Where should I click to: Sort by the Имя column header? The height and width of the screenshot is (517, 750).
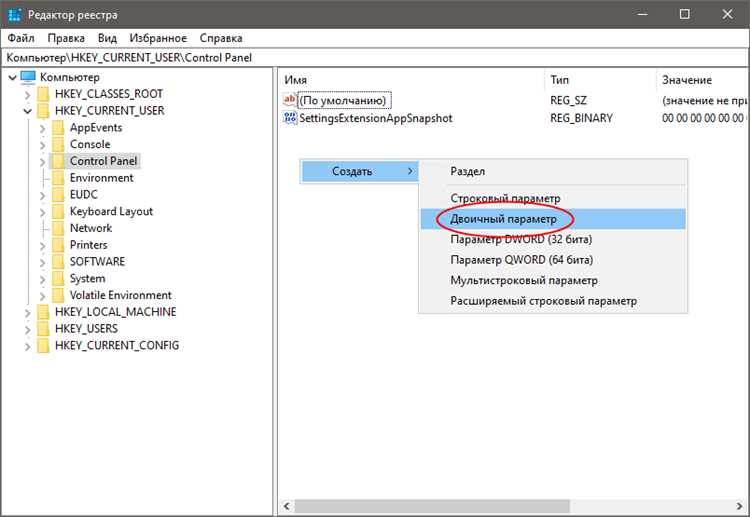[x=411, y=80]
